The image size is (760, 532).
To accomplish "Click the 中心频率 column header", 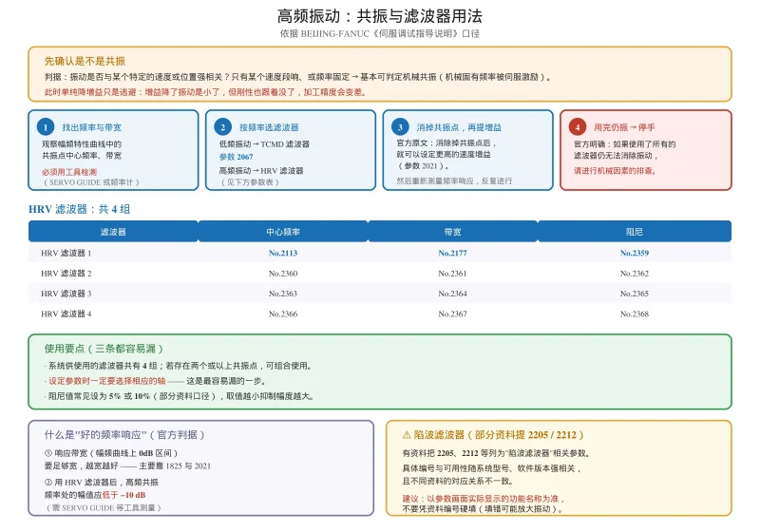I will pyautogui.click(x=283, y=232).
